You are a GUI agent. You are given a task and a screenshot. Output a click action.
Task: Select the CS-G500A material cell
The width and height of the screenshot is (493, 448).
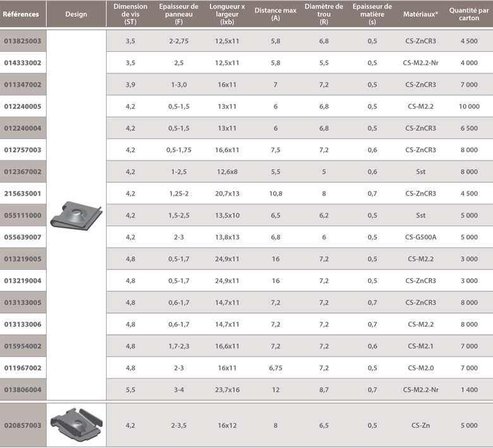pos(420,238)
